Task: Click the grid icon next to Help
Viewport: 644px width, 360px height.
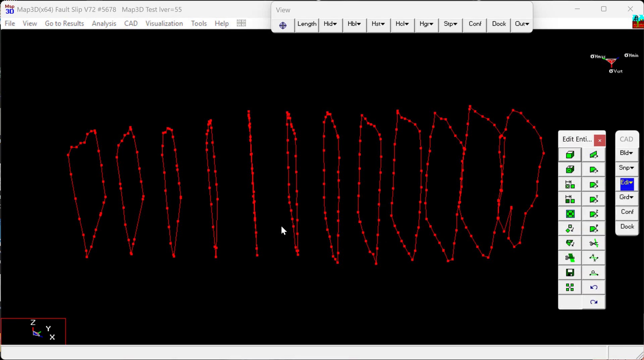Action: click(x=241, y=23)
